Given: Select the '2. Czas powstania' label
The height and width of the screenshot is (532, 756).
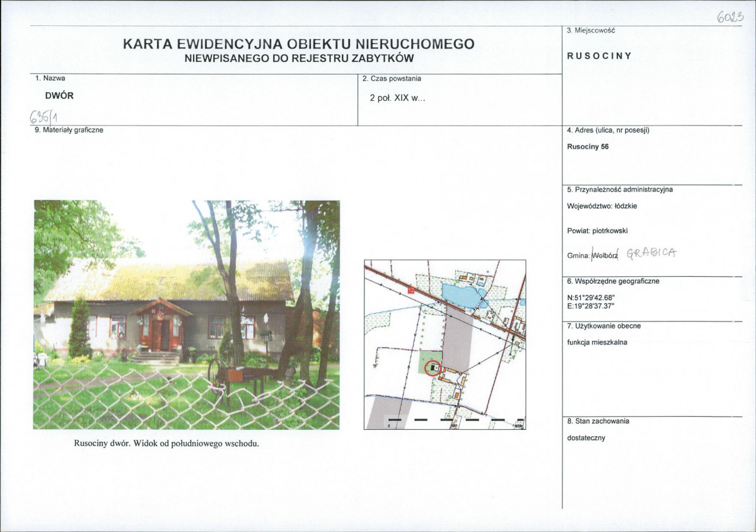Looking at the screenshot, I should tap(392, 79).
